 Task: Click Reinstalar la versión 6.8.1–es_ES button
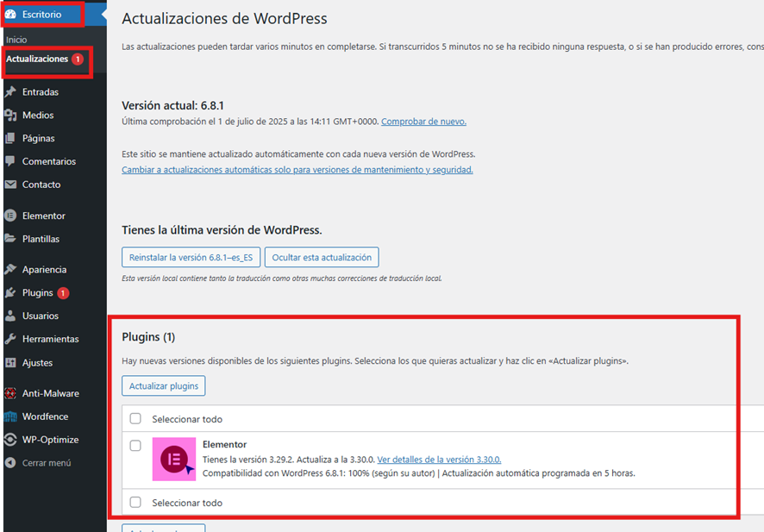191,257
